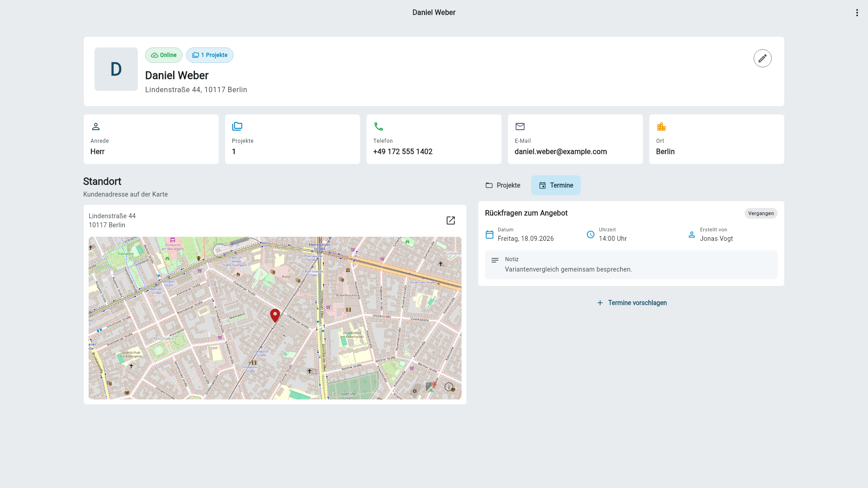Image resolution: width=868 pixels, height=488 pixels.
Task: Click email daniel.weber@example.com
Action: point(561,152)
